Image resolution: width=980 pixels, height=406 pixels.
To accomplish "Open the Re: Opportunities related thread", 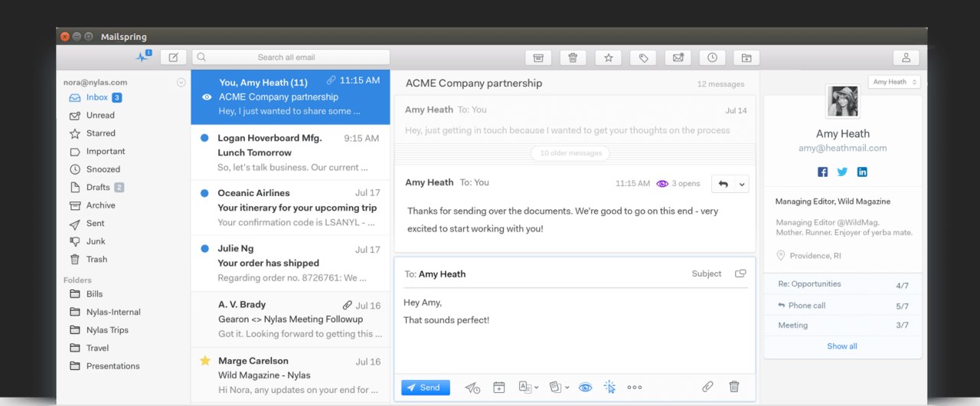I will [843, 284].
